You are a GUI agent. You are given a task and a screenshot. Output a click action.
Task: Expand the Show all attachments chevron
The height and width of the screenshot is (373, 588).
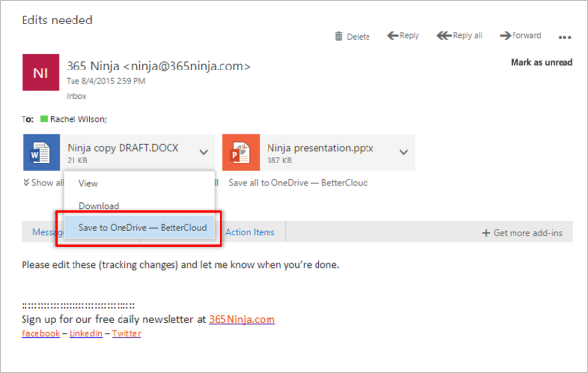coord(26,182)
